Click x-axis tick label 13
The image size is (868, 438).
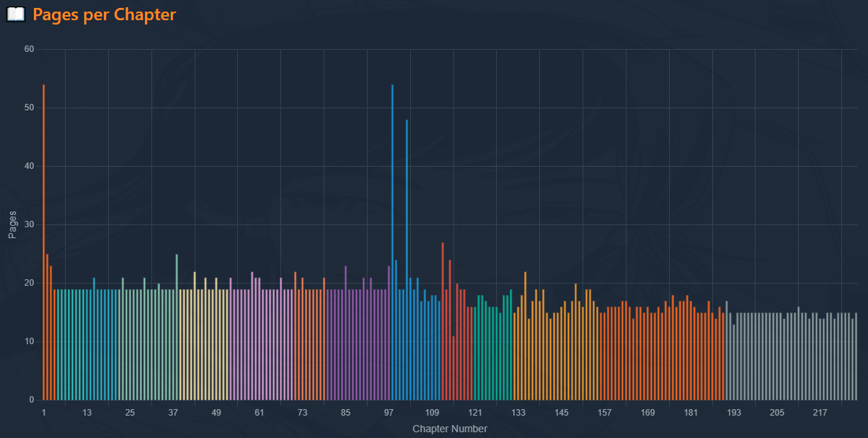coord(87,413)
